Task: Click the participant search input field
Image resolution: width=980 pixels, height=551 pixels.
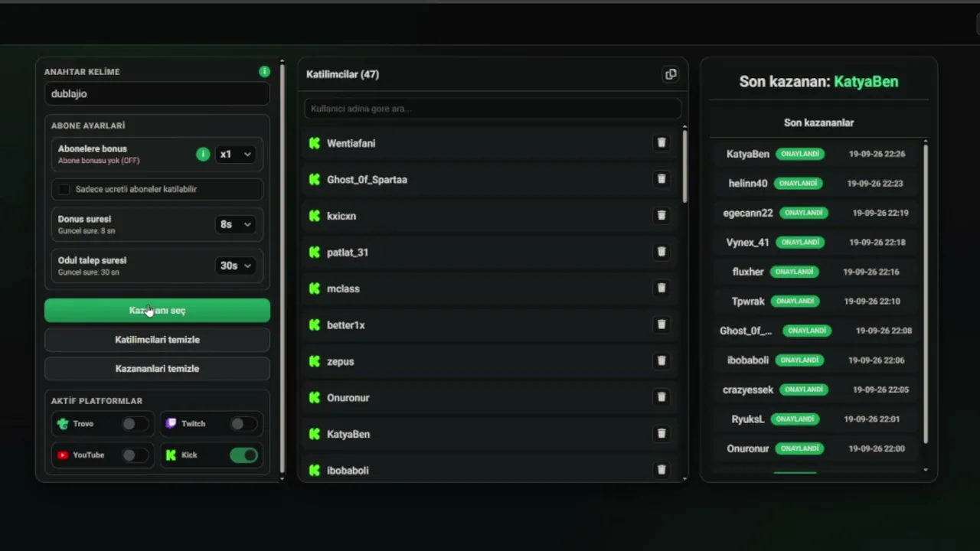Action: (492, 108)
